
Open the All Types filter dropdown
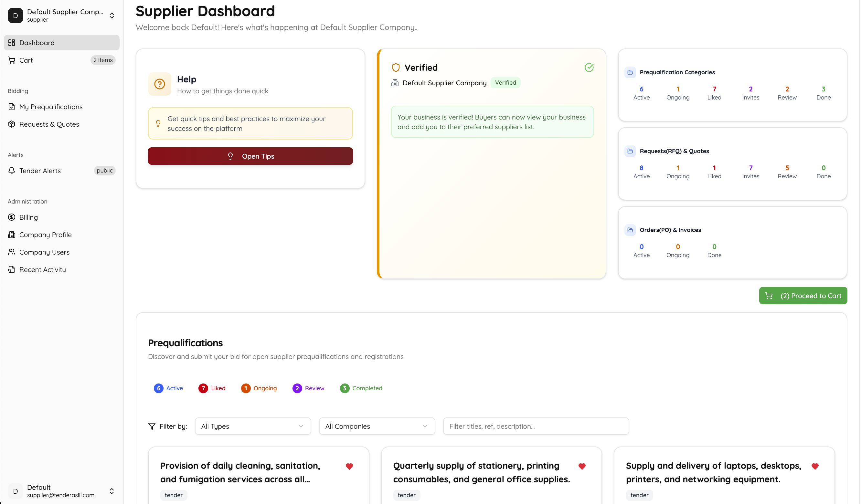253,426
